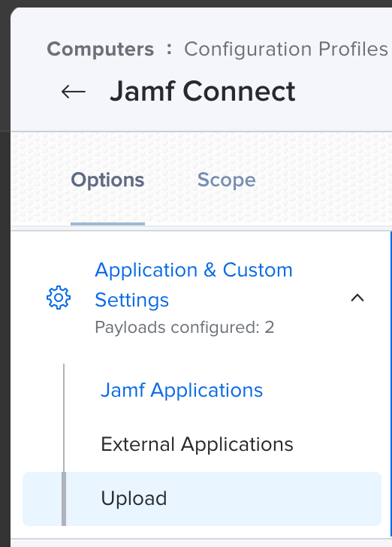
Task: Click the back arrow beside Jamf Connect
Action: coord(74,92)
